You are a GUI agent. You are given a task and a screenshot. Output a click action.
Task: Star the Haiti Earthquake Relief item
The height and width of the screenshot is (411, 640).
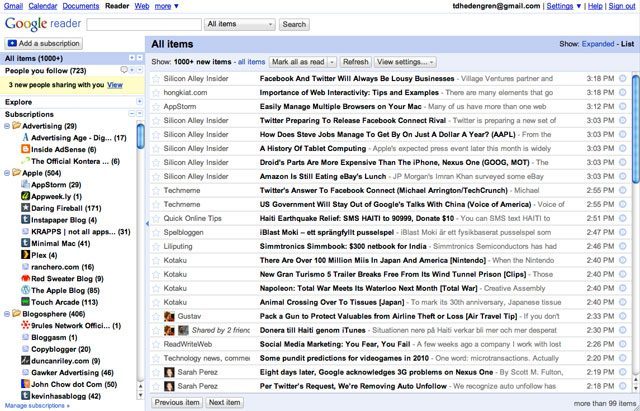pos(156,219)
